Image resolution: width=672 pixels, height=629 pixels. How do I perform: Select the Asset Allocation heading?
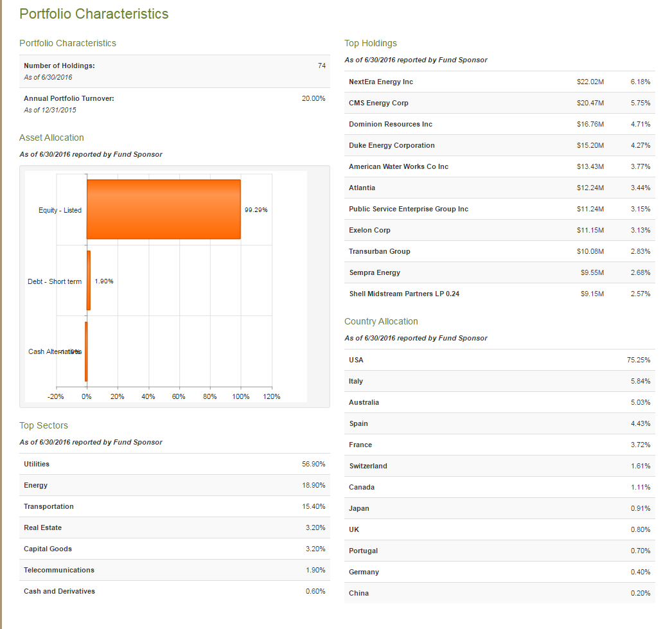pyautogui.click(x=51, y=137)
